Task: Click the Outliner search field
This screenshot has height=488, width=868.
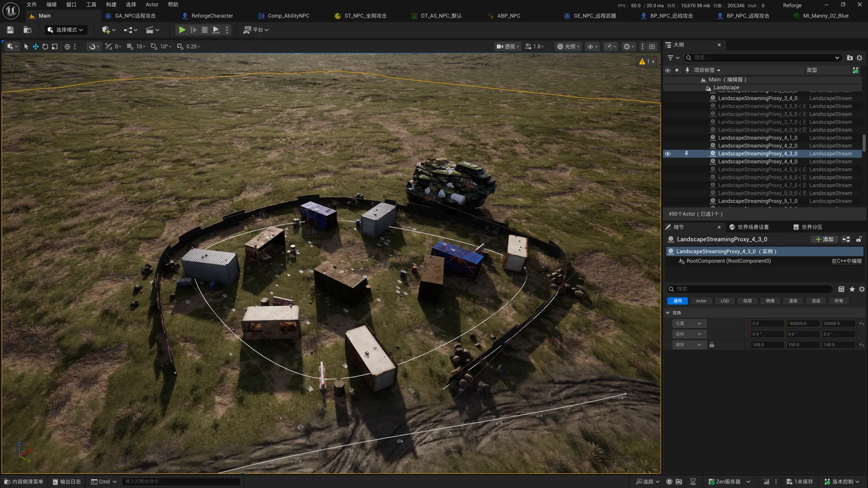Action: [x=762, y=58]
